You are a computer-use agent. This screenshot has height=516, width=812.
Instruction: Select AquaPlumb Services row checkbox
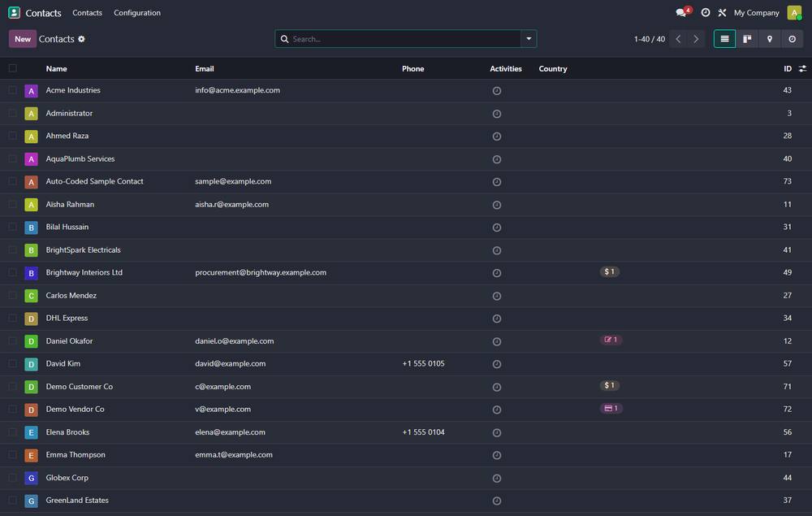13,158
